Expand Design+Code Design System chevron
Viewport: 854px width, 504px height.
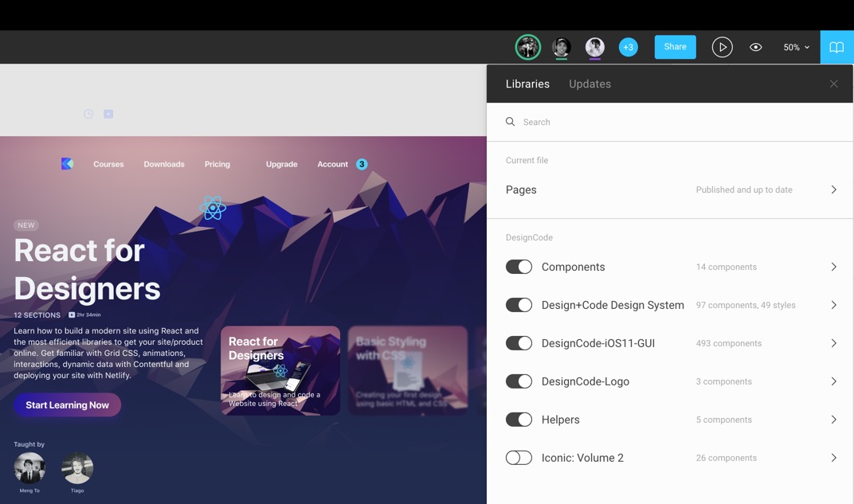pyautogui.click(x=833, y=305)
